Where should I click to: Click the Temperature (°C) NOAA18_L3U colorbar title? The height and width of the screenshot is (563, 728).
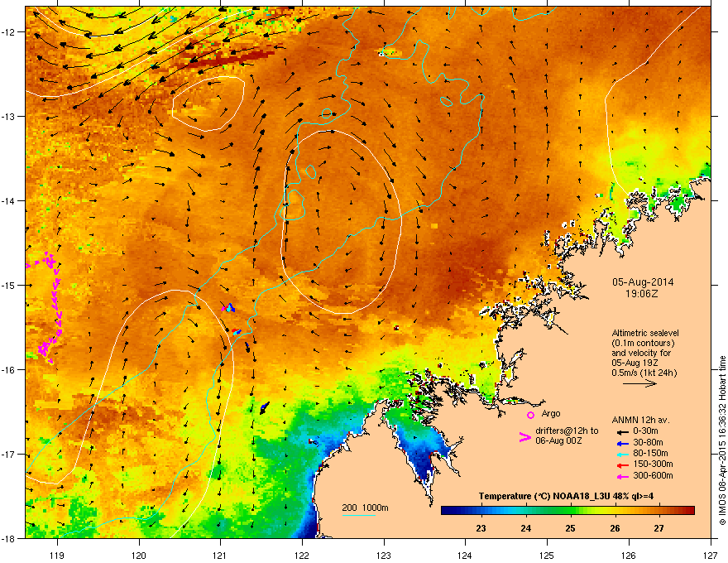pos(566,496)
